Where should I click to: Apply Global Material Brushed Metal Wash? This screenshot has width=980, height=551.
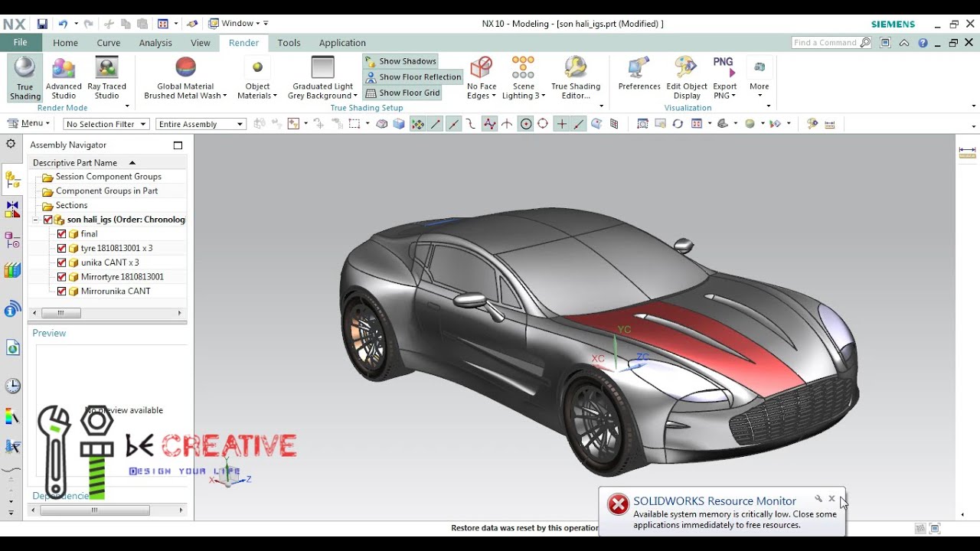(185, 78)
